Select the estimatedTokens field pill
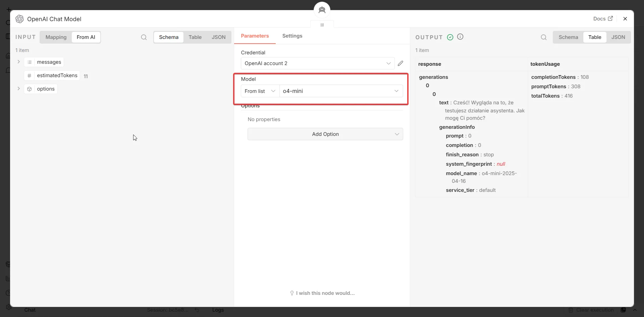 click(x=52, y=75)
